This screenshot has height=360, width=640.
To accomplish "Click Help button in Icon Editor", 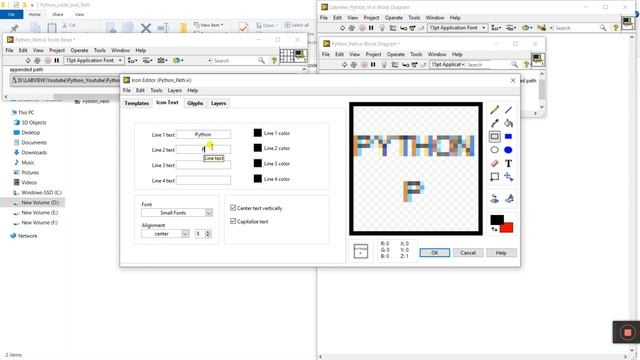I will [x=501, y=253].
